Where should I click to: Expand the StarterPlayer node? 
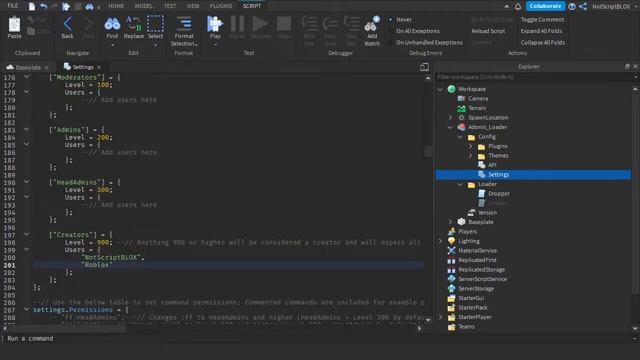(x=440, y=317)
